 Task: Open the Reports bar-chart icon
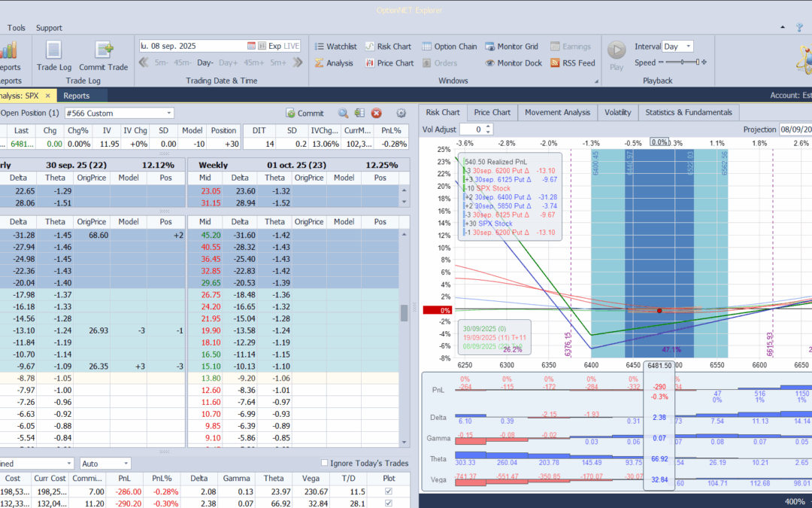click(8, 50)
